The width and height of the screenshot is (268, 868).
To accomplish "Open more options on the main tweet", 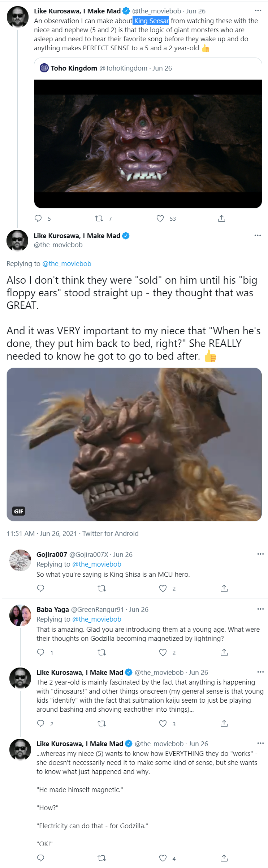I will click(258, 235).
